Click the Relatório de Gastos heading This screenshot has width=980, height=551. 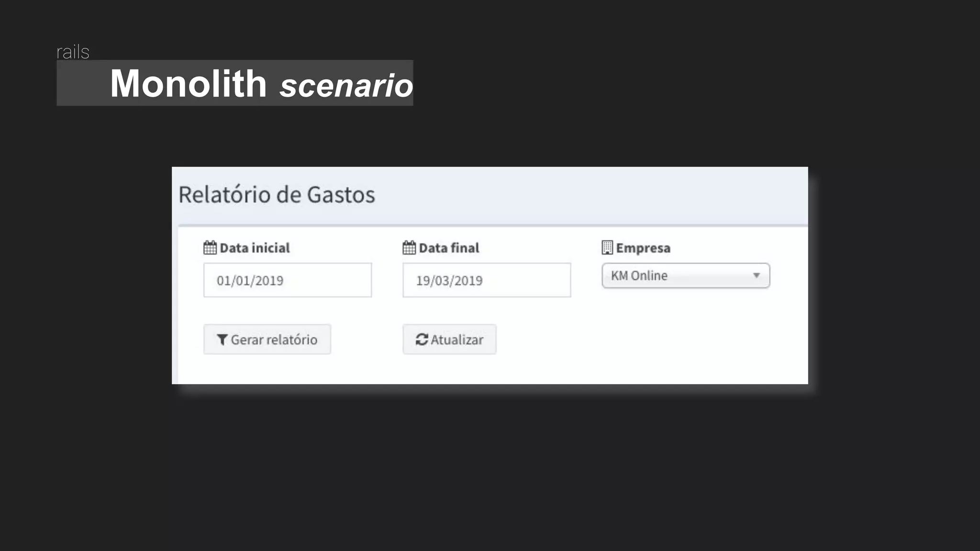pyautogui.click(x=277, y=195)
